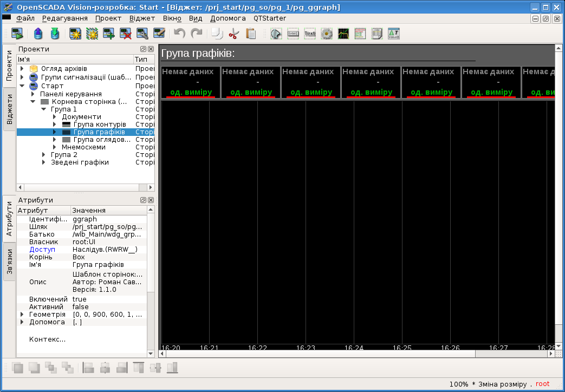Collapse the Старт project node

22,86
